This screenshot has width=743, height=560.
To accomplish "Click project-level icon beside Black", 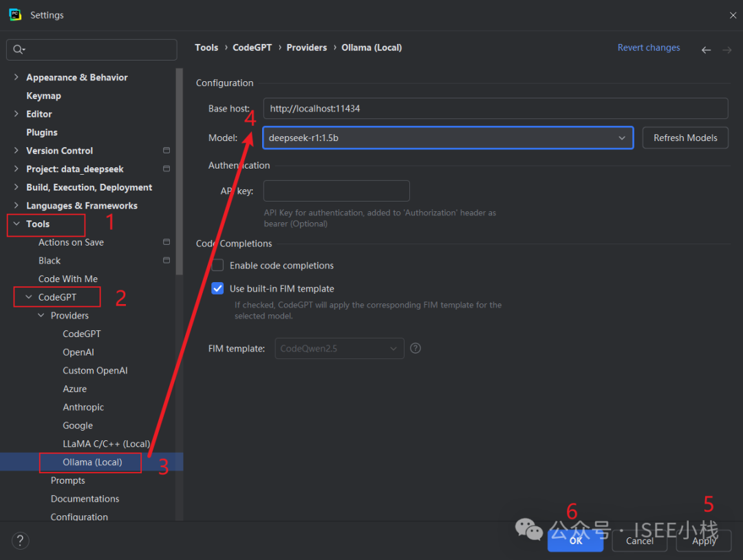I will [x=166, y=260].
